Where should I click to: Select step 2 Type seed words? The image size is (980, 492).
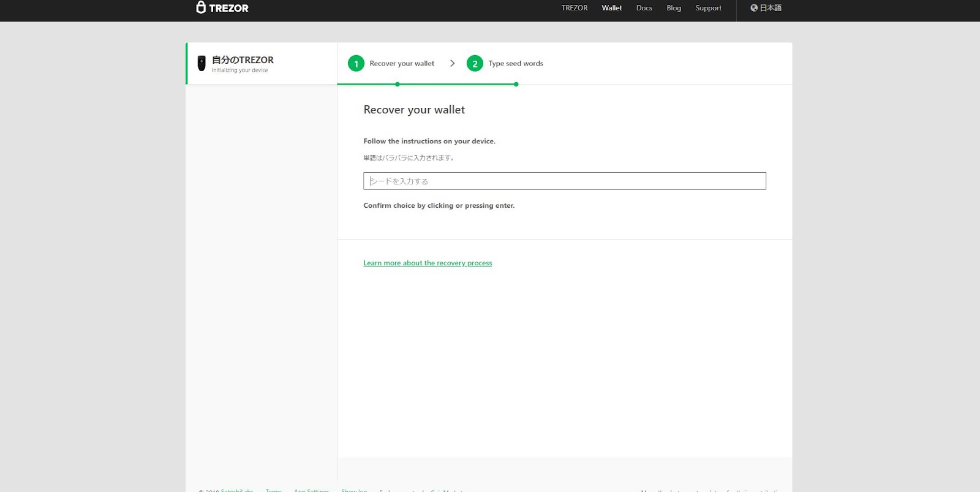pos(505,63)
